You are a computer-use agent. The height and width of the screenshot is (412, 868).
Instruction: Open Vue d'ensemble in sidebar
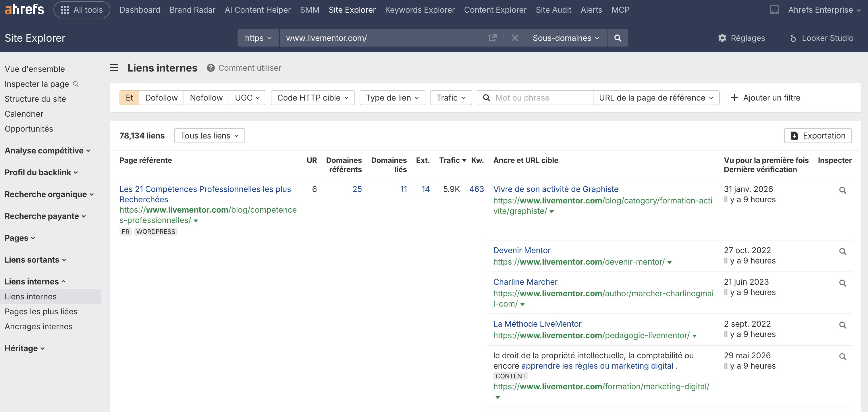(35, 69)
